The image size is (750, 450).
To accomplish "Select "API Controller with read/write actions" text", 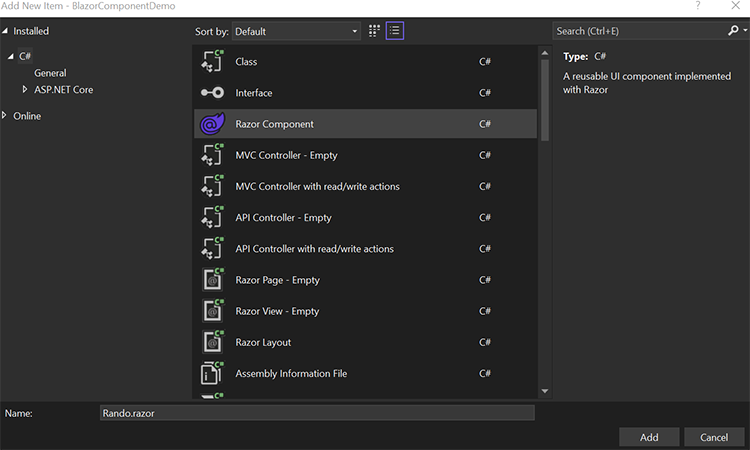I will (315, 249).
